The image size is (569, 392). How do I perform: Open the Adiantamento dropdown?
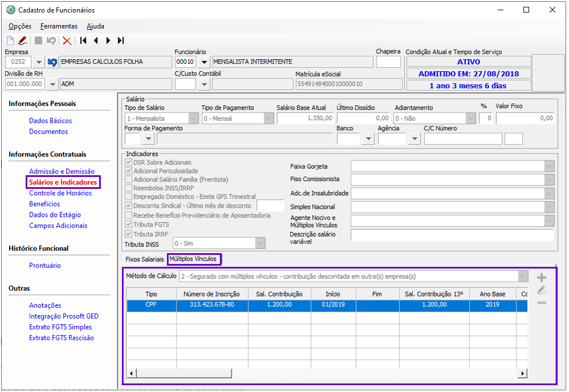pos(470,118)
